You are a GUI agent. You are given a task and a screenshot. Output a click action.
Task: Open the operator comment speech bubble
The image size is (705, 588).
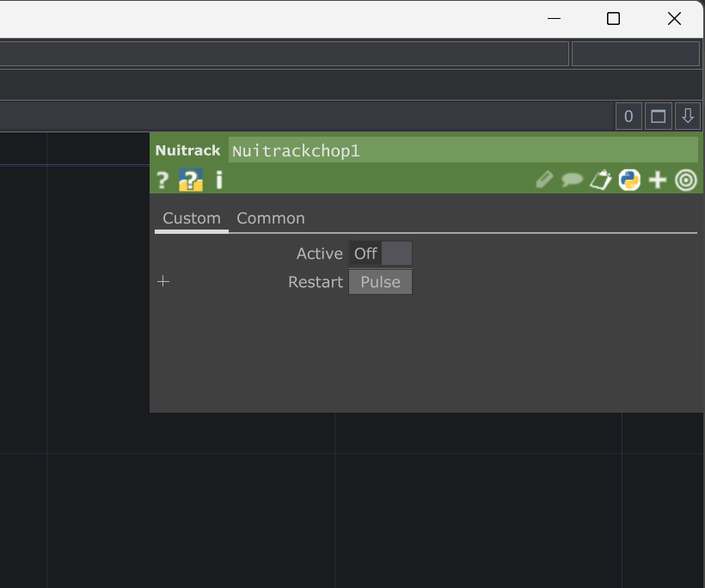572,180
